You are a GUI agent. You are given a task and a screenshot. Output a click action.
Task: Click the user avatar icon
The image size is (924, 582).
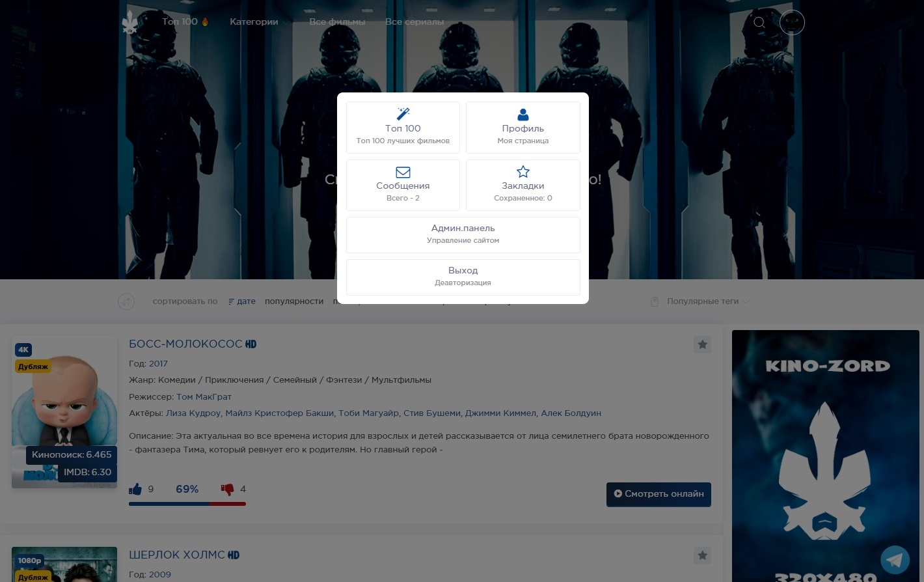pyautogui.click(x=792, y=22)
